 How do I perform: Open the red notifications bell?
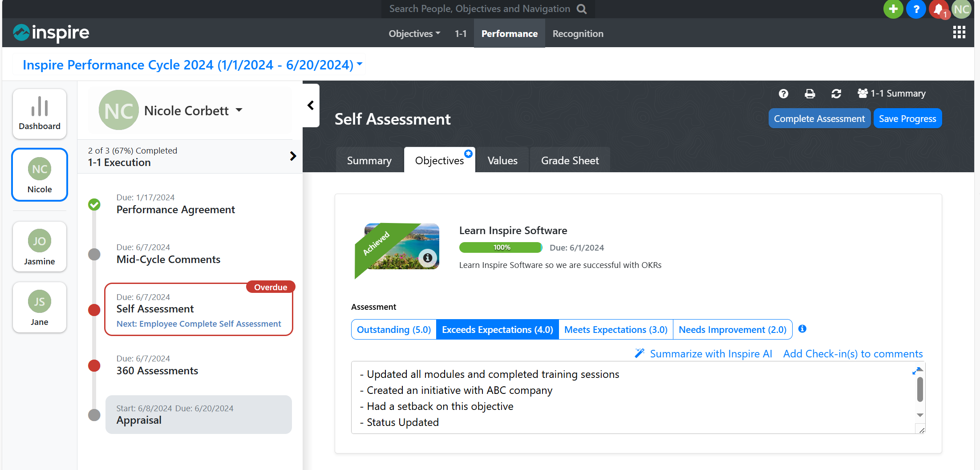tap(939, 9)
